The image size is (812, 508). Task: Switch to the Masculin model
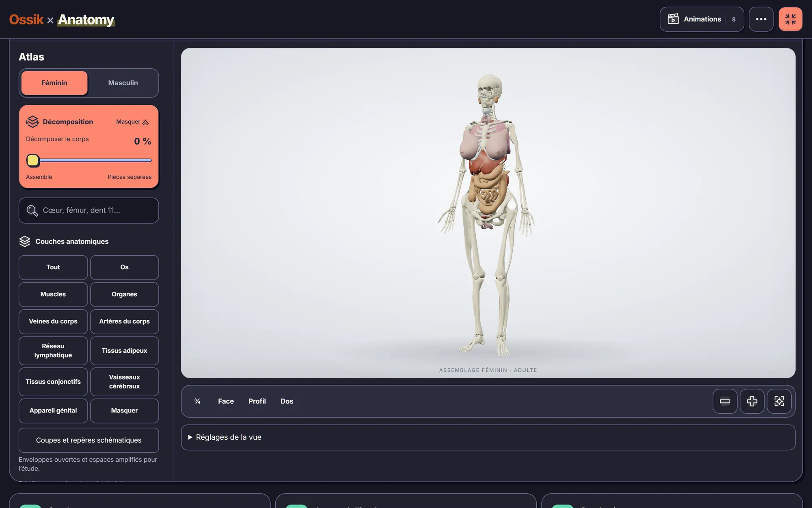coord(123,83)
